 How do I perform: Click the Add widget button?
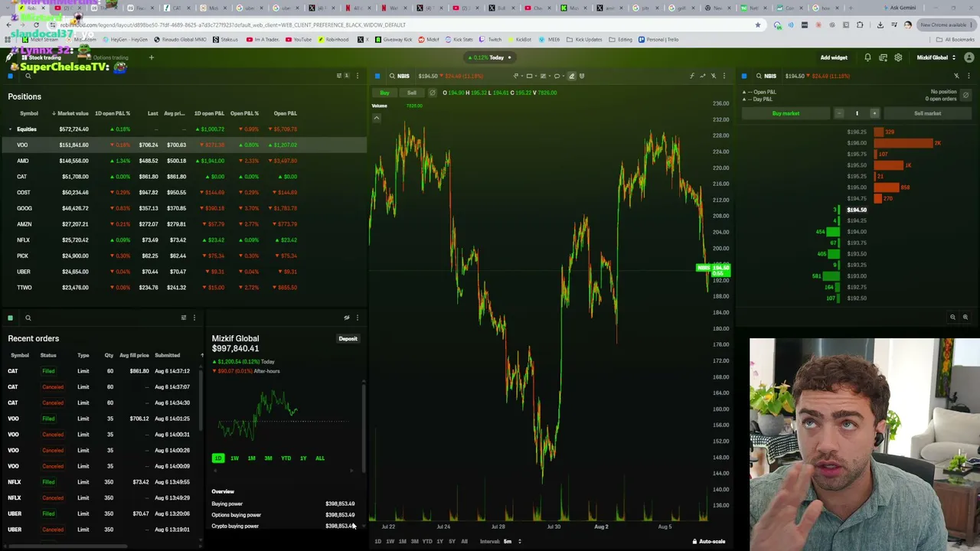pos(834,57)
